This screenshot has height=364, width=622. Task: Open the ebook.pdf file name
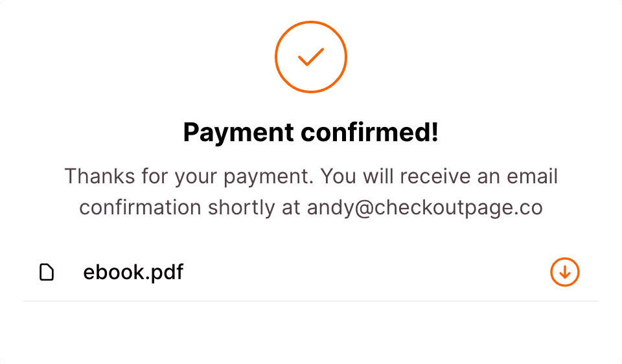coord(133,273)
